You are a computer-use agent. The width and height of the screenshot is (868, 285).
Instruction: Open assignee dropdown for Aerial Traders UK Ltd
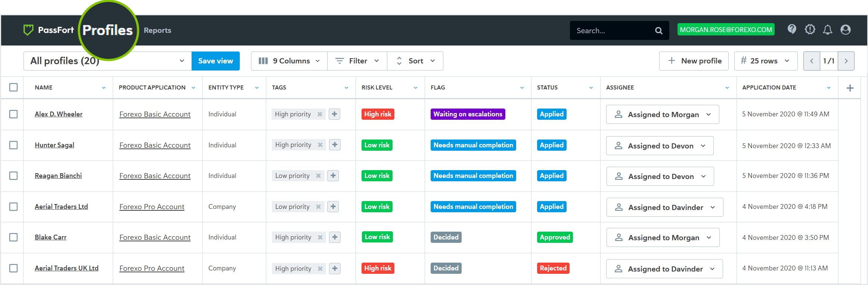coord(664,269)
